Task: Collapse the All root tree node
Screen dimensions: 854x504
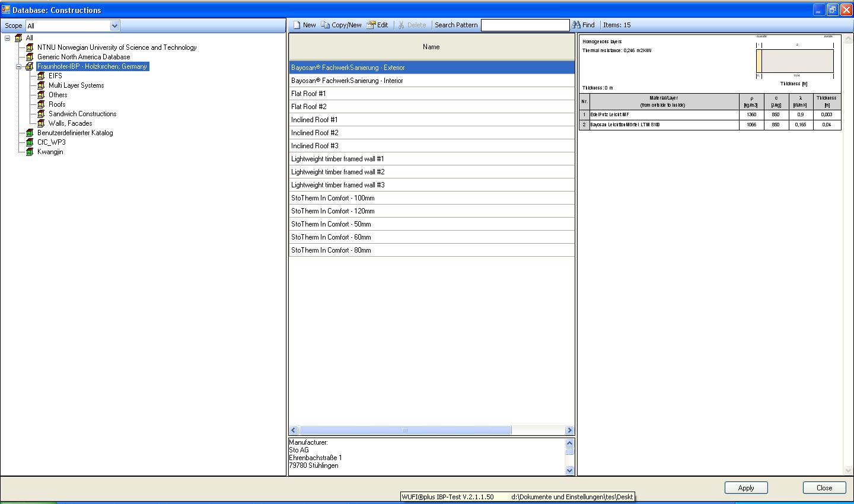Action: (x=7, y=38)
